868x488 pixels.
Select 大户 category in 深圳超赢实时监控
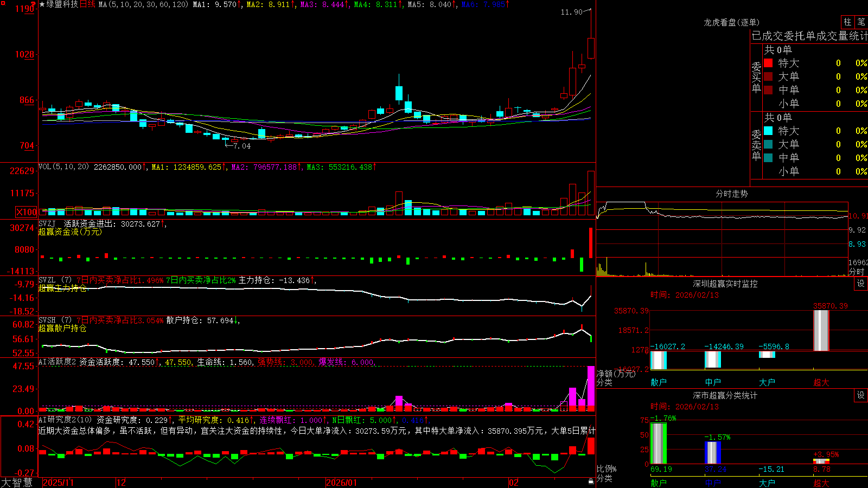[767, 382]
